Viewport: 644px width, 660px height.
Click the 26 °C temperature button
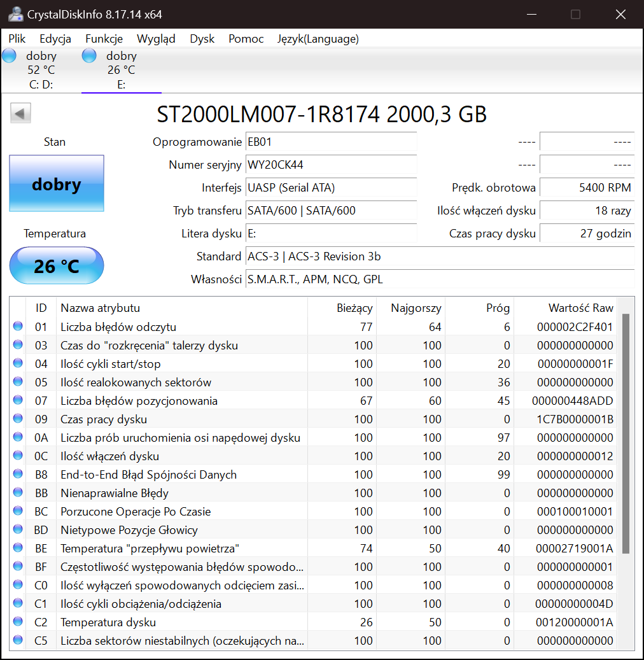tap(57, 265)
